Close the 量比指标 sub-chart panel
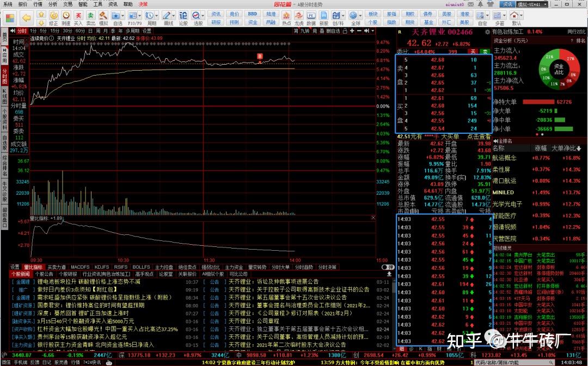Screen dimensions: 588x366 pyautogui.click(x=373, y=218)
